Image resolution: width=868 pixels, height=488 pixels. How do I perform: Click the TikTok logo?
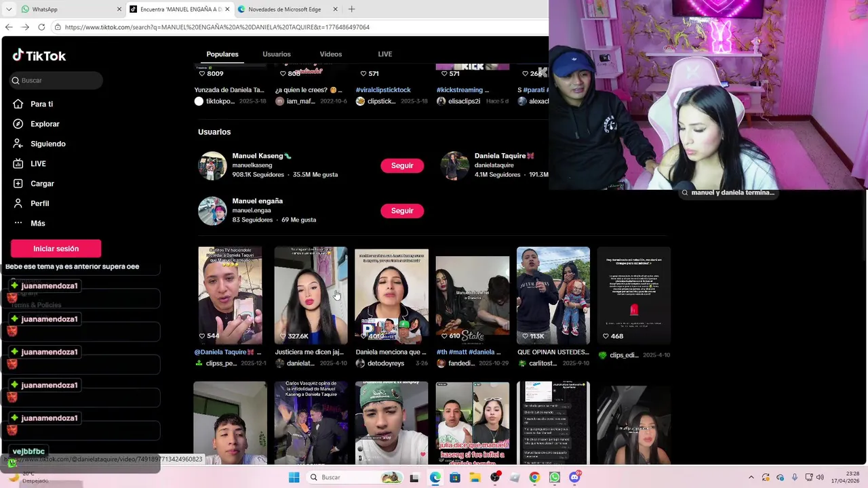(x=39, y=56)
